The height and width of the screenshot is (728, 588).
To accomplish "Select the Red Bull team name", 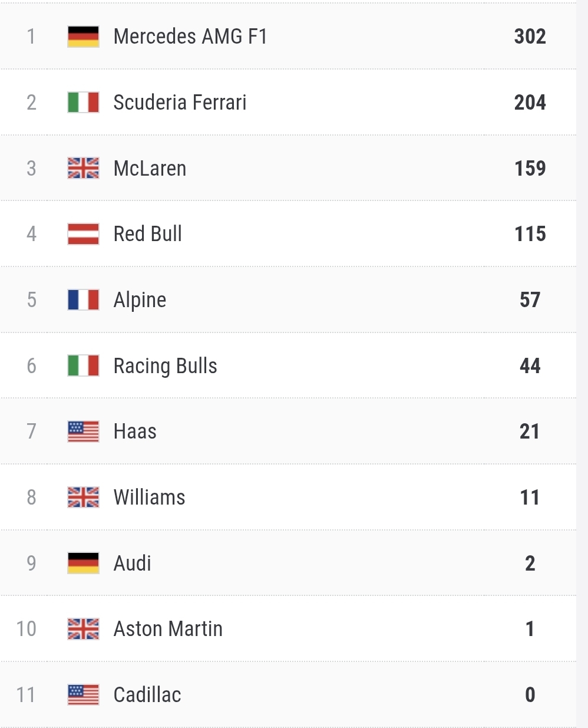I will [147, 234].
